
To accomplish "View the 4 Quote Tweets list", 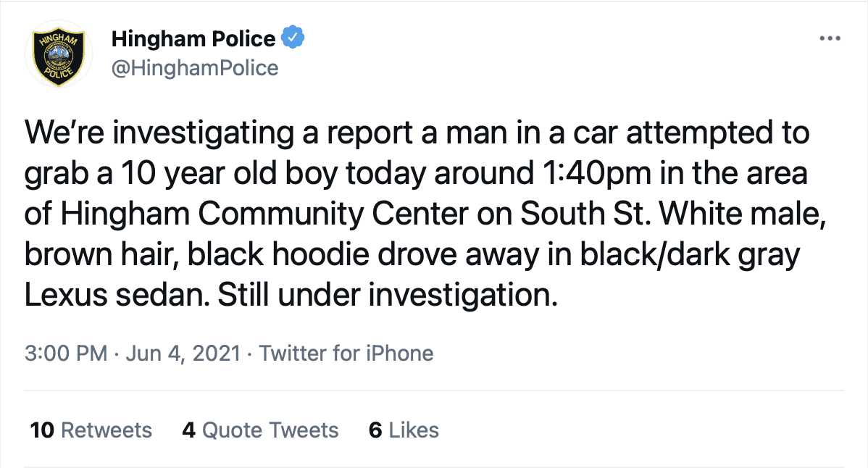I will [x=260, y=430].
